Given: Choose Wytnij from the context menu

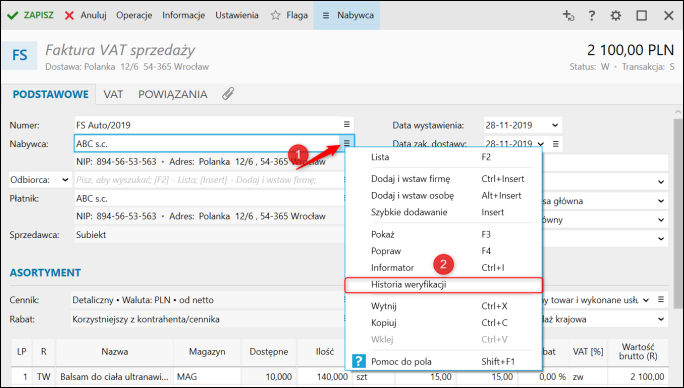Looking at the screenshot, I should click(x=443, y=306).
